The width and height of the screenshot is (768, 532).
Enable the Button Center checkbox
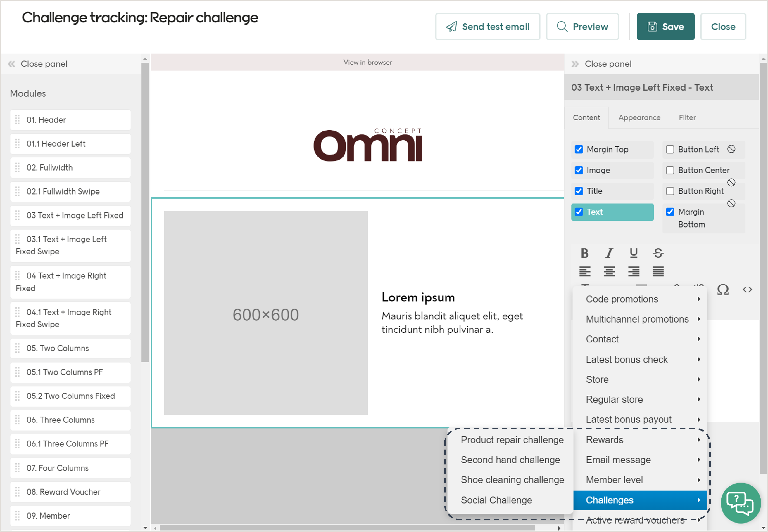pos(670,170)
